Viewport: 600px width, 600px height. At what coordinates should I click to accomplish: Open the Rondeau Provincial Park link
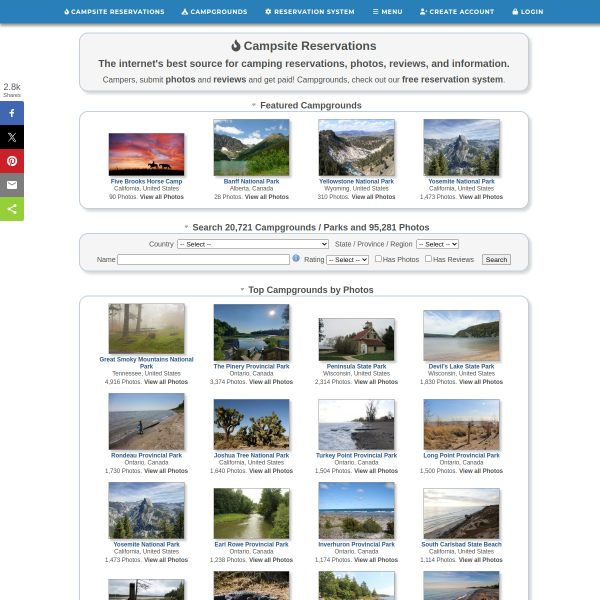coord(146,455)
